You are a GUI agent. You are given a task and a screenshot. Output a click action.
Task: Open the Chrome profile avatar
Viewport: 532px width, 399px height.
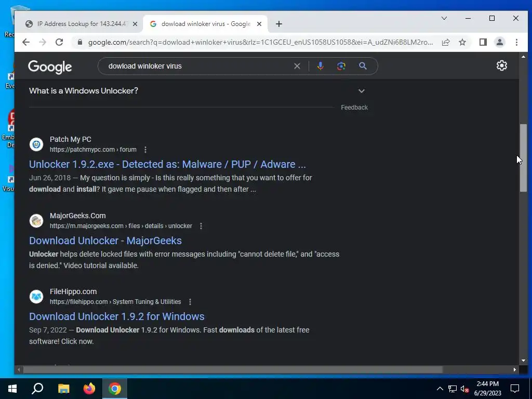[x=499, y=42]
